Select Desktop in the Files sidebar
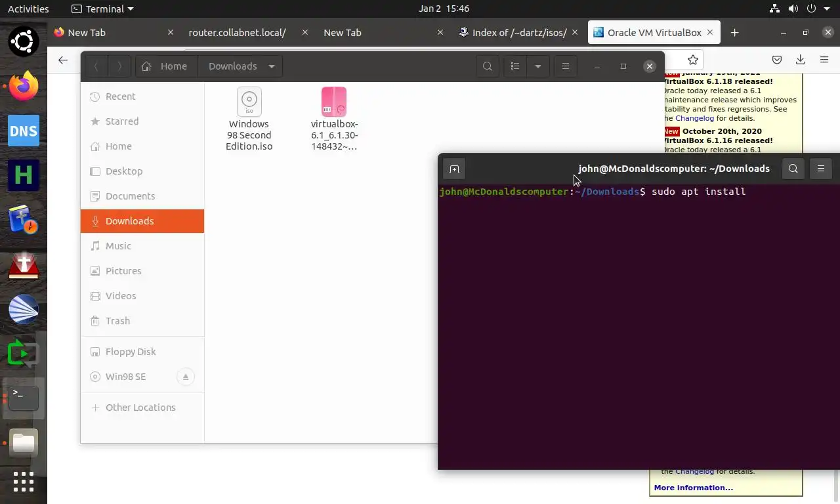The image size is (840, 504). [142, 171]
